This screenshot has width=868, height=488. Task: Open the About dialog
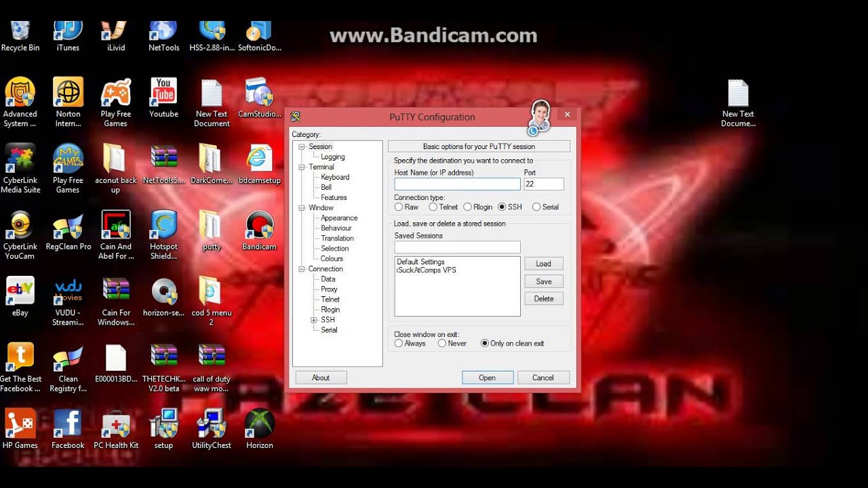coord(321,378)
